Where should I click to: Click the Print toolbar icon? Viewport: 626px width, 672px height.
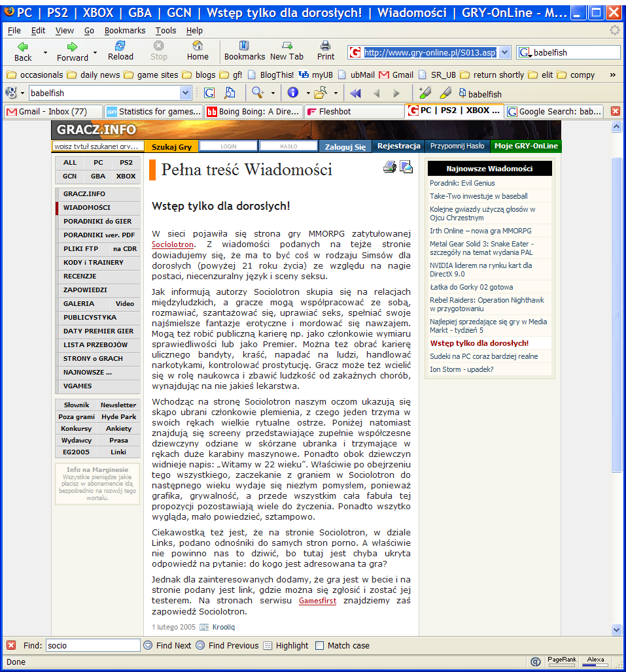(326, 50)
